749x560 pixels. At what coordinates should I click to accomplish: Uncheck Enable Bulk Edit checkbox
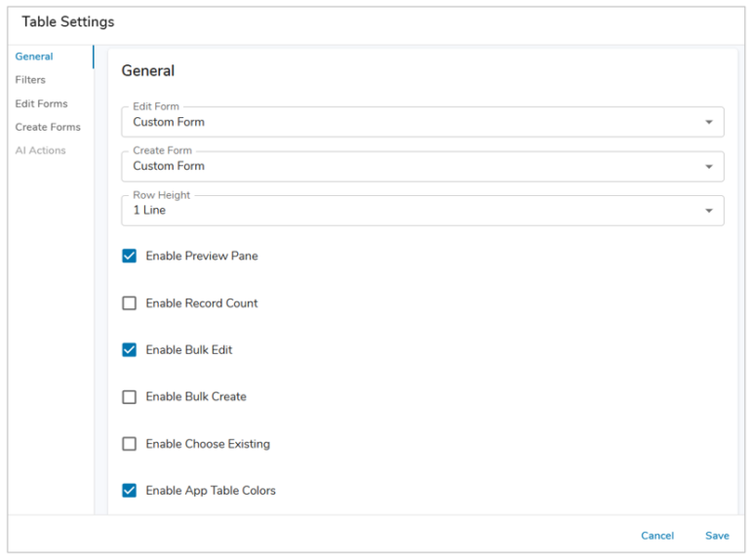pyautogui.click(x=129, y=350)
